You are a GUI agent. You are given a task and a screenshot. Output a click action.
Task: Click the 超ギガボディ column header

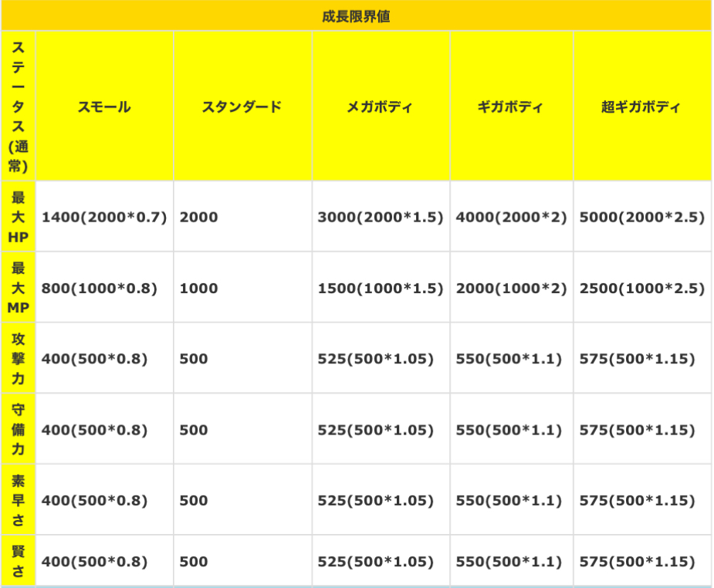coord(641,107)
